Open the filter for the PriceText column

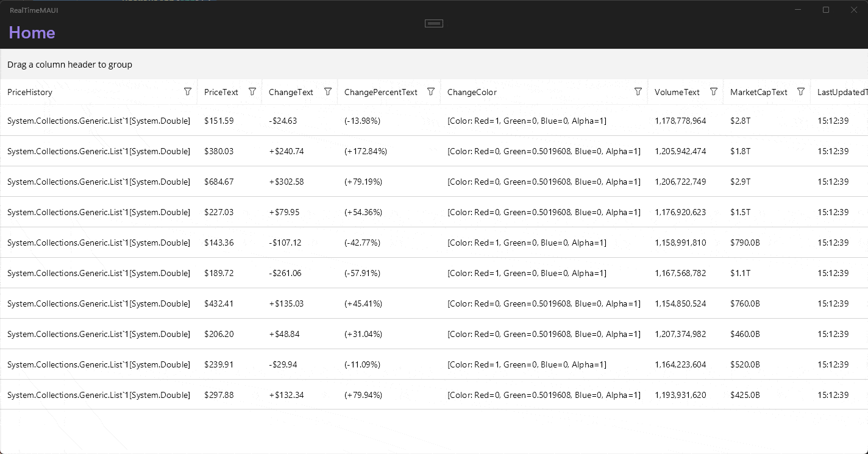252,91
